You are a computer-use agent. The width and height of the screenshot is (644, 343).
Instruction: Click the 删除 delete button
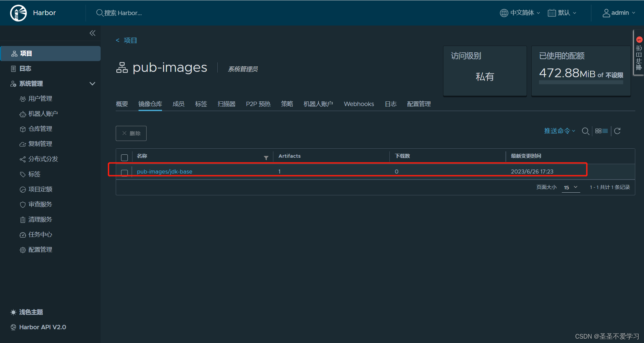131,133
